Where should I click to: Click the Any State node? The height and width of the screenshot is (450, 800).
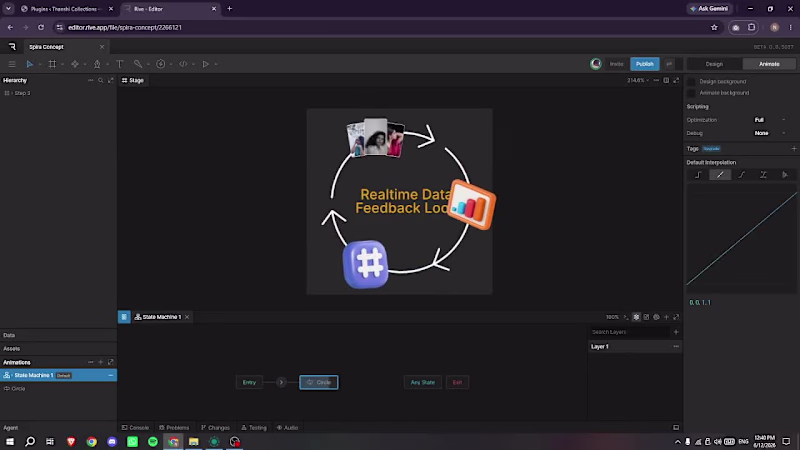pos(423,383)
